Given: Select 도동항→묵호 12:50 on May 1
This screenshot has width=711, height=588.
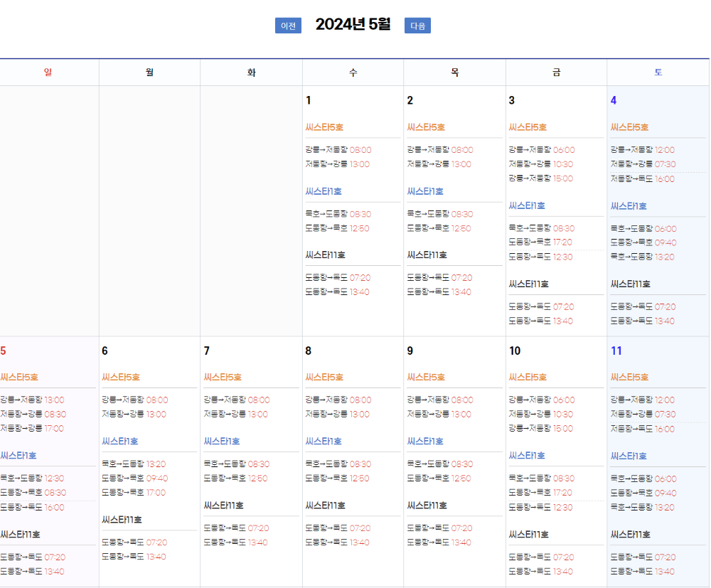Looking at the screenshot, I should (x=337, y=228).
